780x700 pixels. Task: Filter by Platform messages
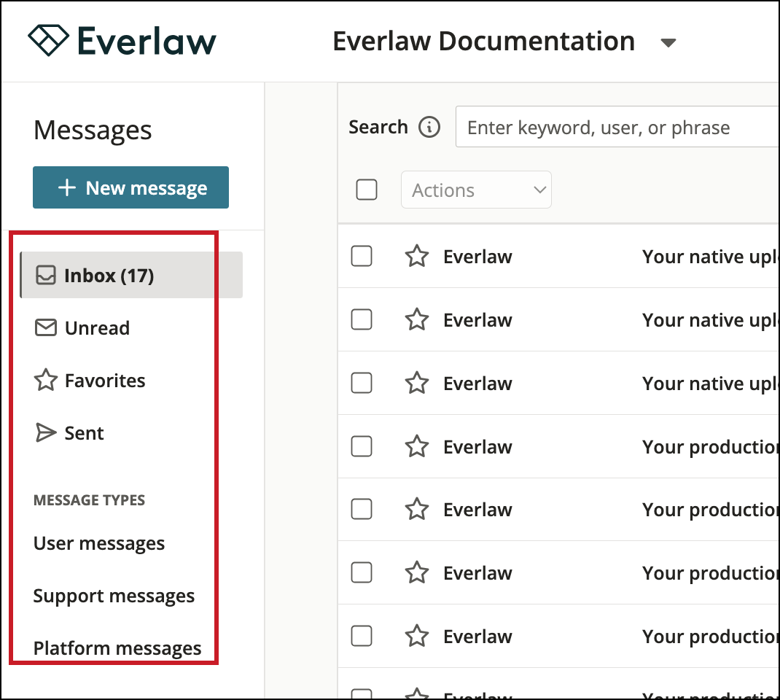[117, 648]
